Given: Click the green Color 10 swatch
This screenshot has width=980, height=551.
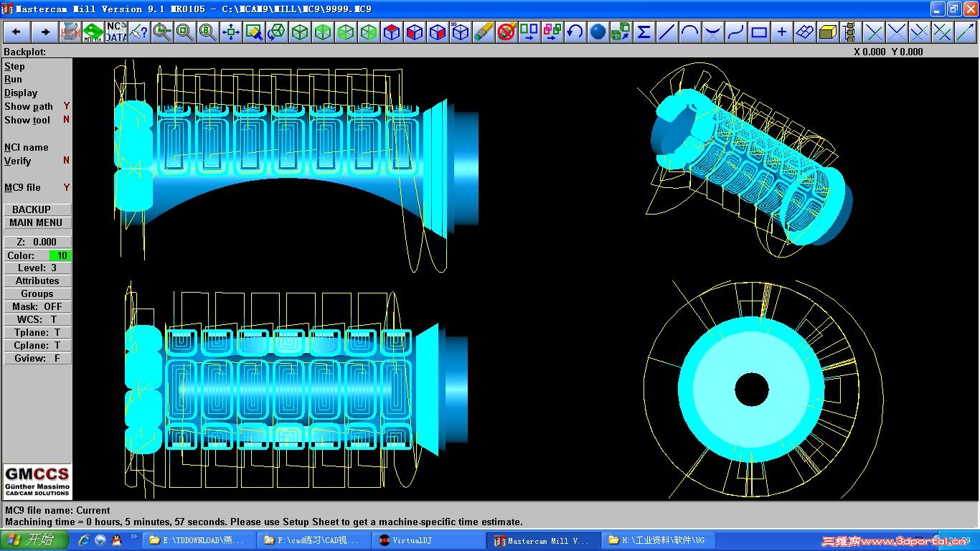Looking at the screenshot, I should (x=60, y=255).
